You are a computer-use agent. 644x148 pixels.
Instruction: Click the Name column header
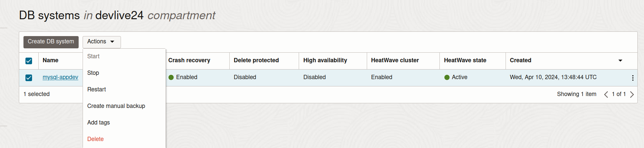coord(51,60)
